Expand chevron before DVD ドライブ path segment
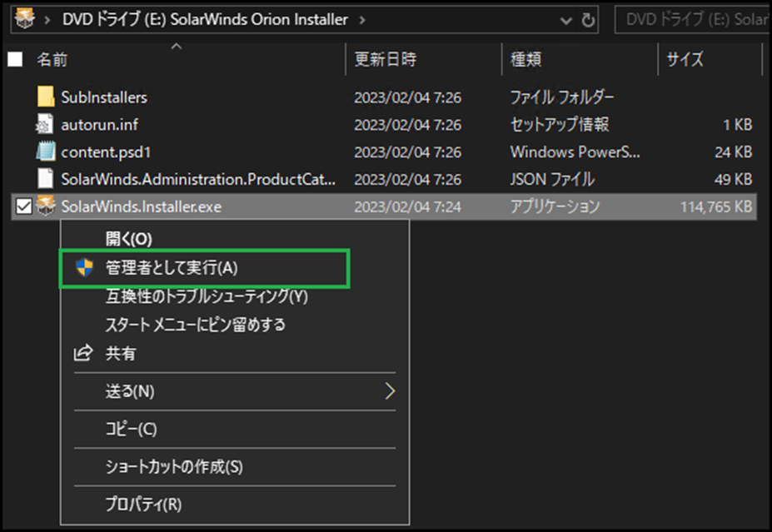This screenshot has height=532, width=772. coord(47,20)
